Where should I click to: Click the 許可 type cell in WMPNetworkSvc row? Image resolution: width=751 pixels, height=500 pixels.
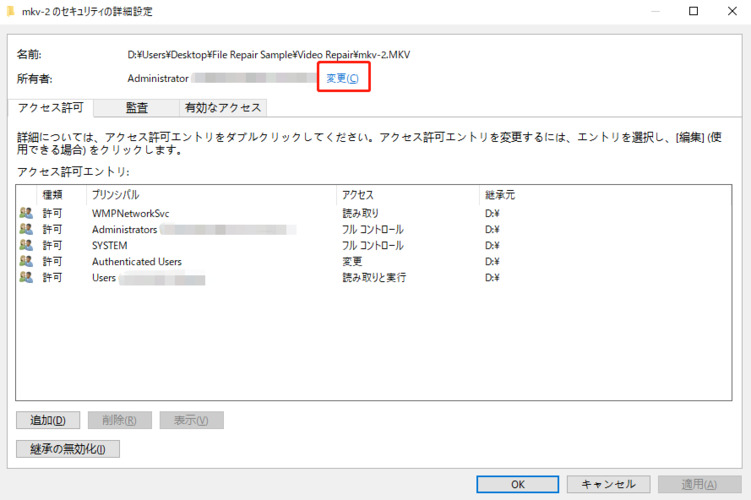click(x=52, y=214)
